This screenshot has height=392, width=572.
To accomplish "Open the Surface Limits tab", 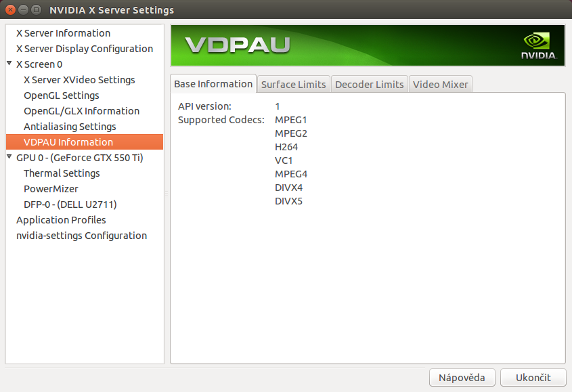I will (x=293, y=85).
